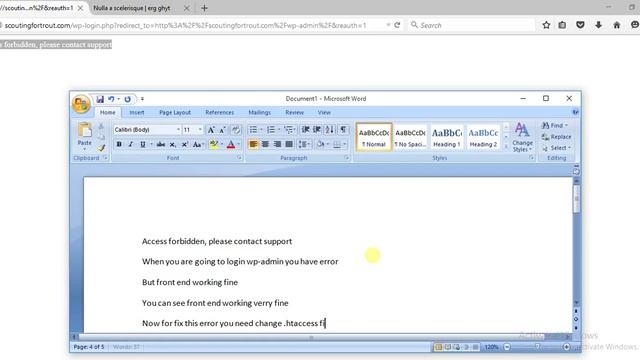Cut selection with the scissors icon
This screenshot has width=640, height=360.
pyautogui.click(x=101, y=126)
